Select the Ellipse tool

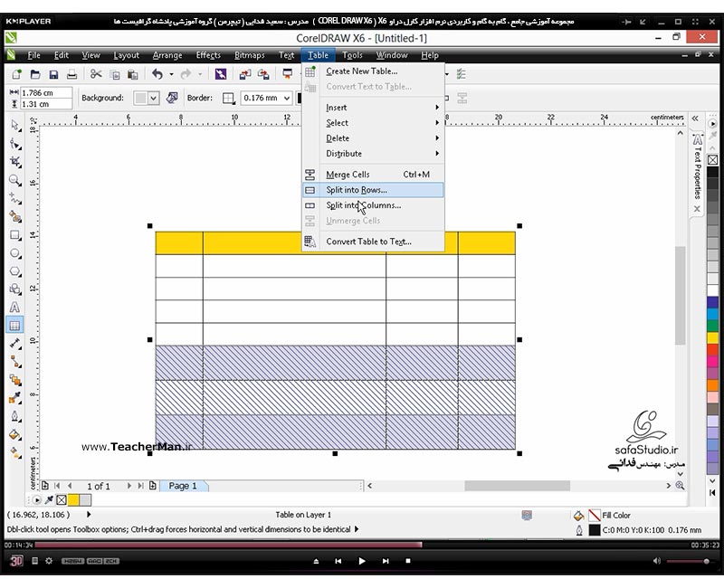click(15, 253)
